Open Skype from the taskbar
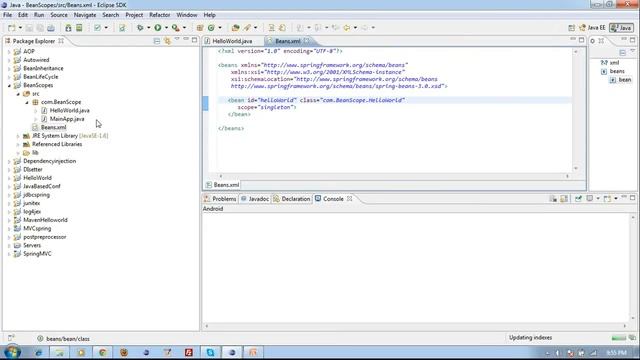This screenshot has width=640, height=360. [210, 352]
